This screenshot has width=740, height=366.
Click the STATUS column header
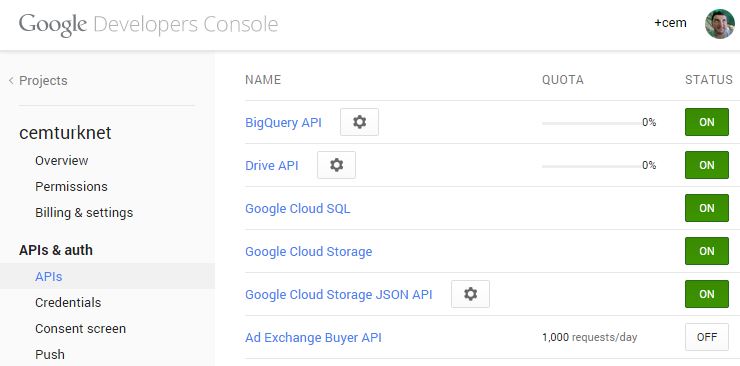pos(709,80)
